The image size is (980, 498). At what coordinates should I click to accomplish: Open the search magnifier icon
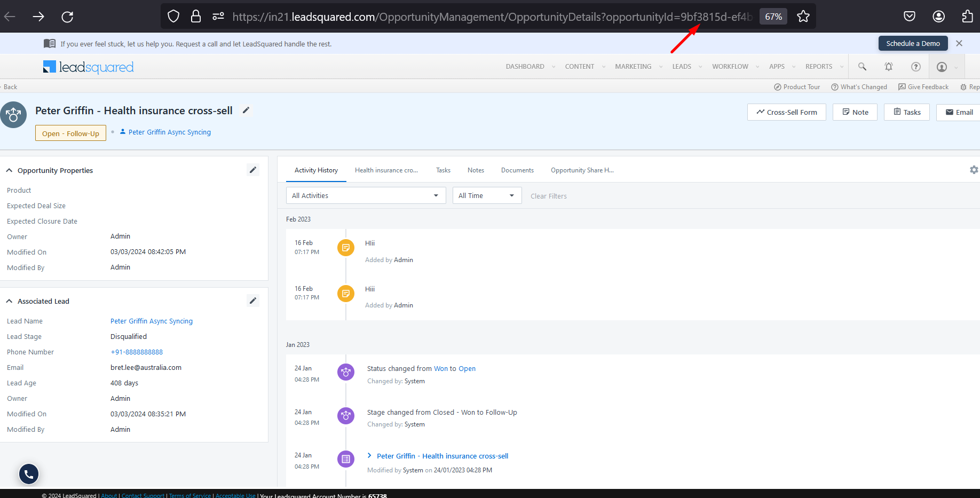tap(862, 67)
